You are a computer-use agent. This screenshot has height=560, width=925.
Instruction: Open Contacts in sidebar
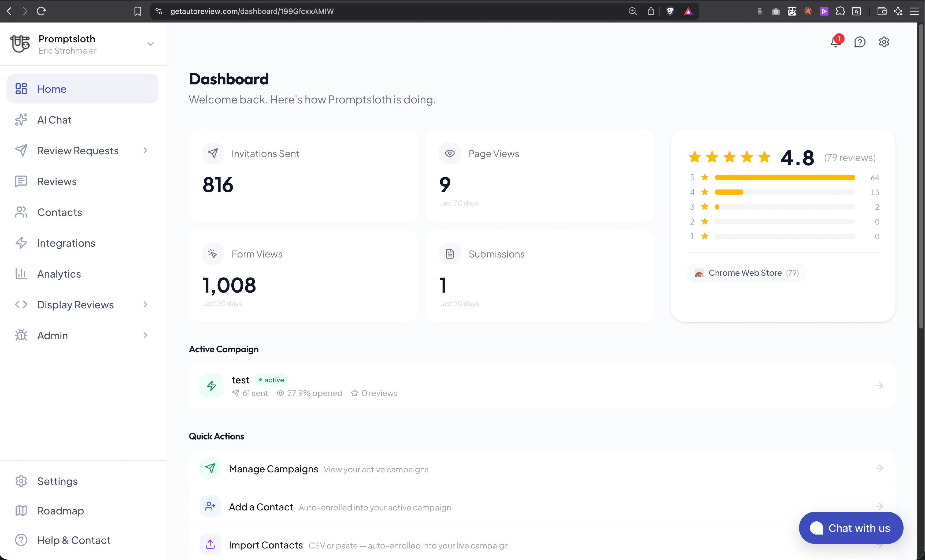pyautogui.click(x=83, y=212)
